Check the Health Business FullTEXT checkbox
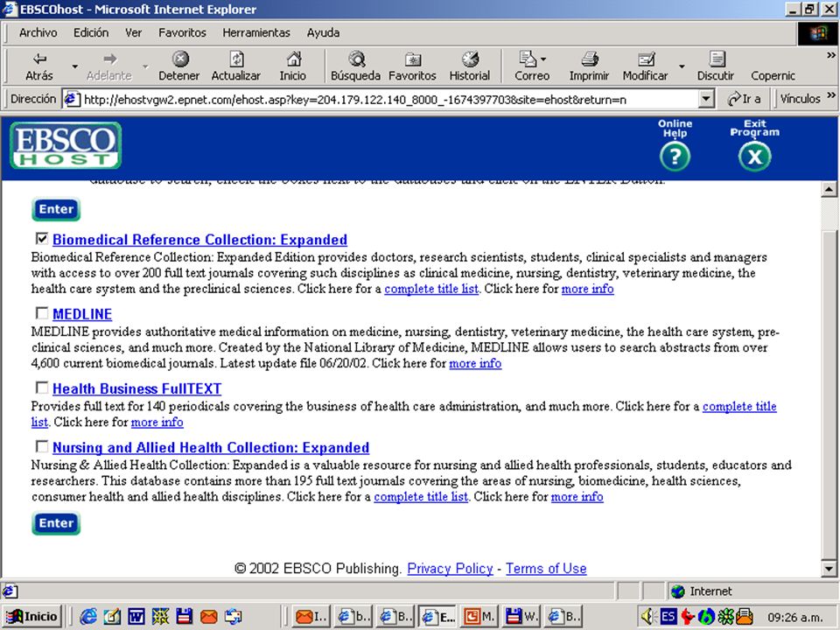Image resolution: width=840 pixels, height=630 pixels. [41, 387]
